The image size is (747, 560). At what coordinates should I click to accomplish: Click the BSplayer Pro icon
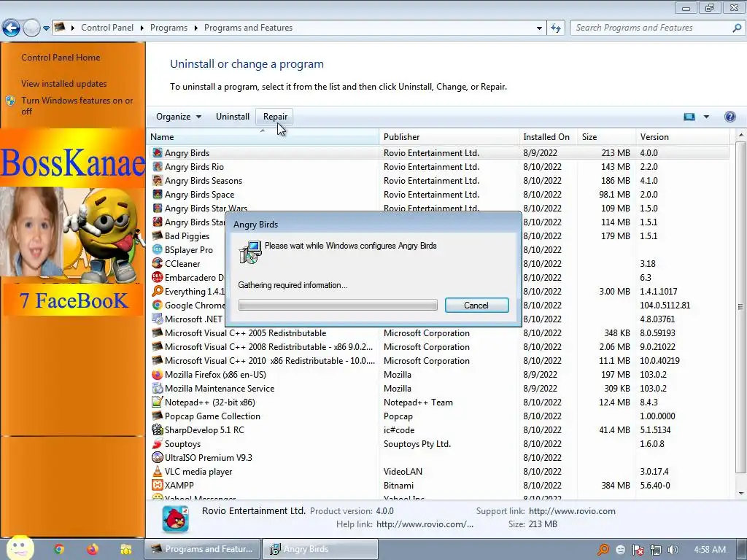point(158,249)
